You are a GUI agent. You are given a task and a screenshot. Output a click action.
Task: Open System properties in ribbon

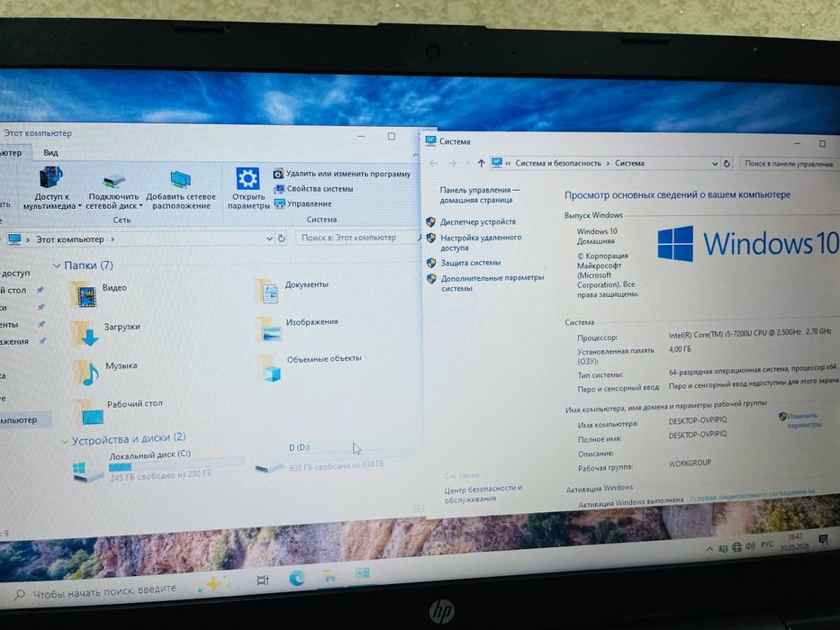(313, 189)
